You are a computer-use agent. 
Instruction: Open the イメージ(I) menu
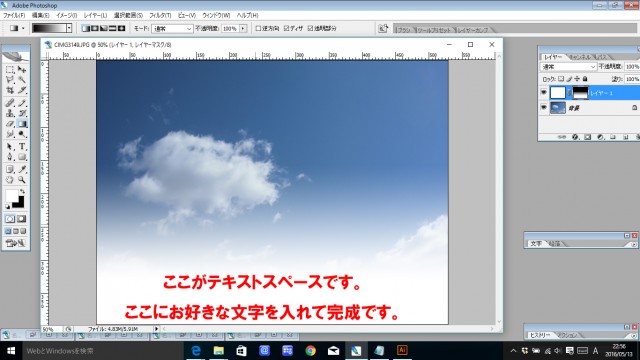pyautogui.click(x=67, y=15)
